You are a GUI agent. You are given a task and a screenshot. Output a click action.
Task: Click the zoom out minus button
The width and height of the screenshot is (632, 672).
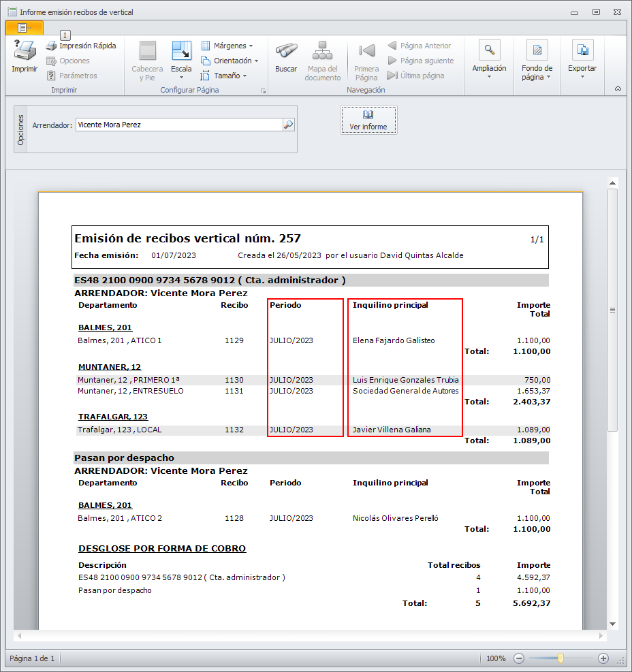coord(519,658)
